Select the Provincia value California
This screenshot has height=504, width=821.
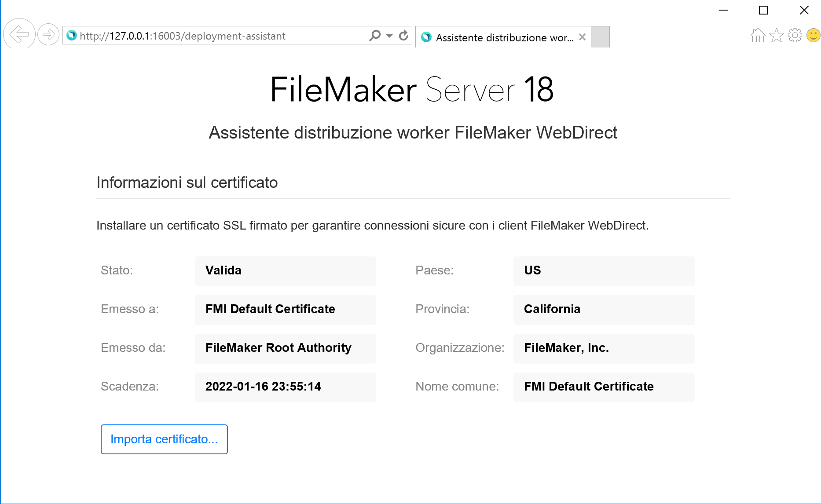click(x=604, y=310)
